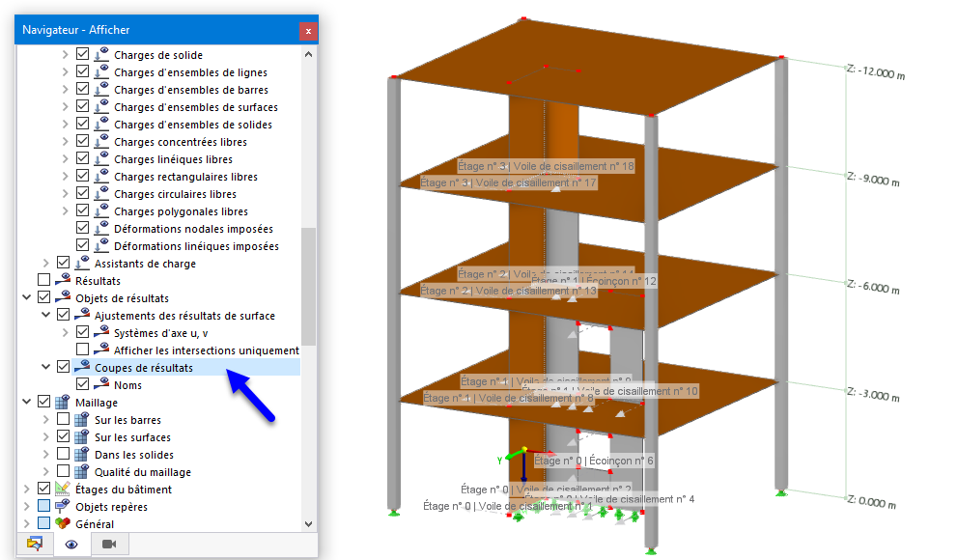Click the Charges d'ensembles de barres icon
The height and width of the screenshot is (560, 958).
click(x=101, y=89)
